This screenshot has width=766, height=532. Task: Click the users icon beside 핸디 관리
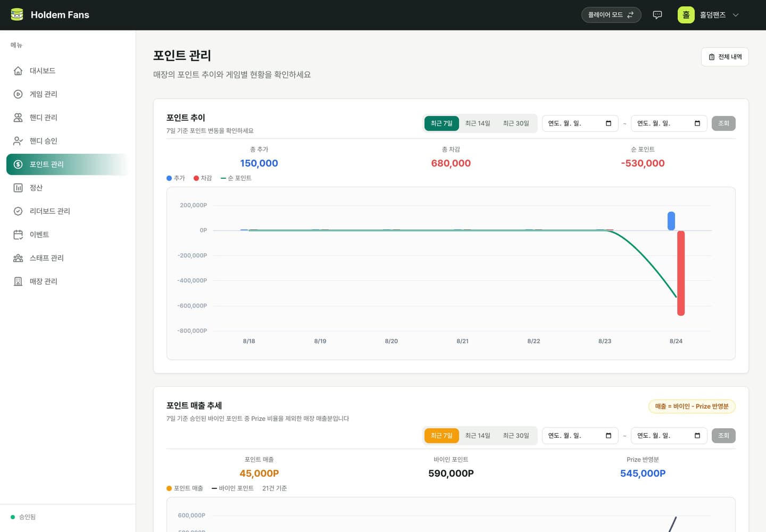pos(18,118)
